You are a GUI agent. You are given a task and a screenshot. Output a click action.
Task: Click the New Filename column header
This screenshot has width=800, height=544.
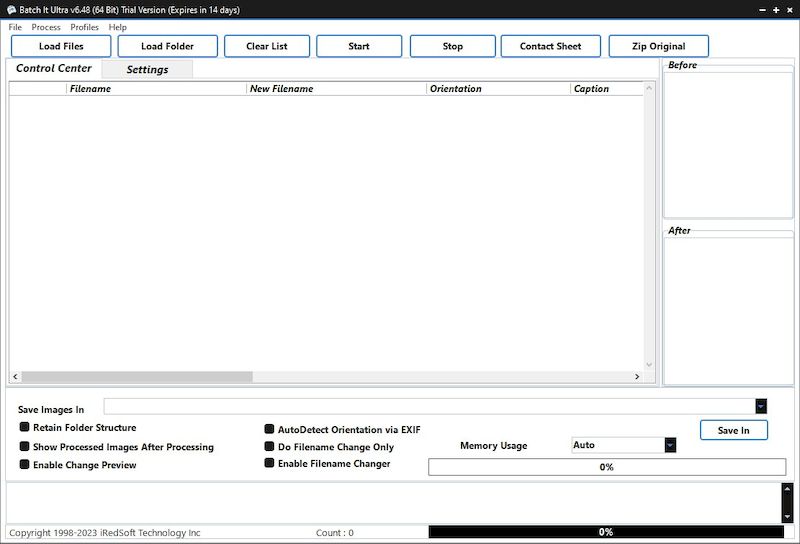(336, 89)
